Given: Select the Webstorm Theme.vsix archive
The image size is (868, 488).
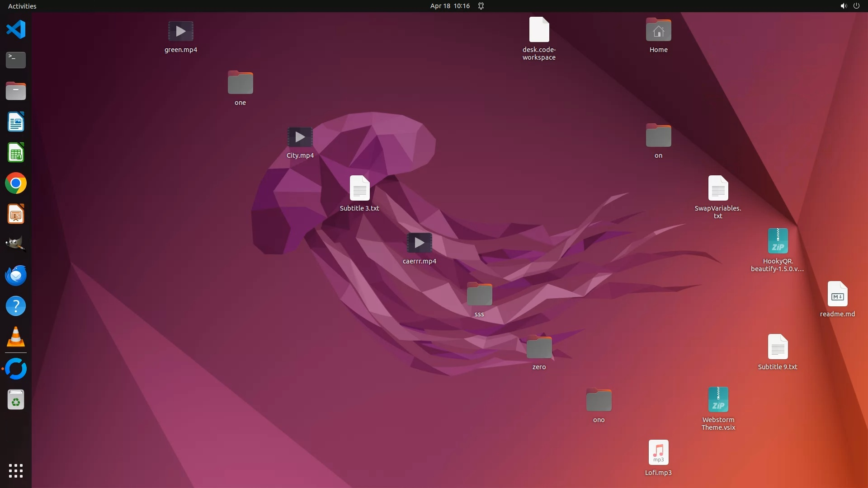Looking at the screenshot, I should (x=718, y=400).
